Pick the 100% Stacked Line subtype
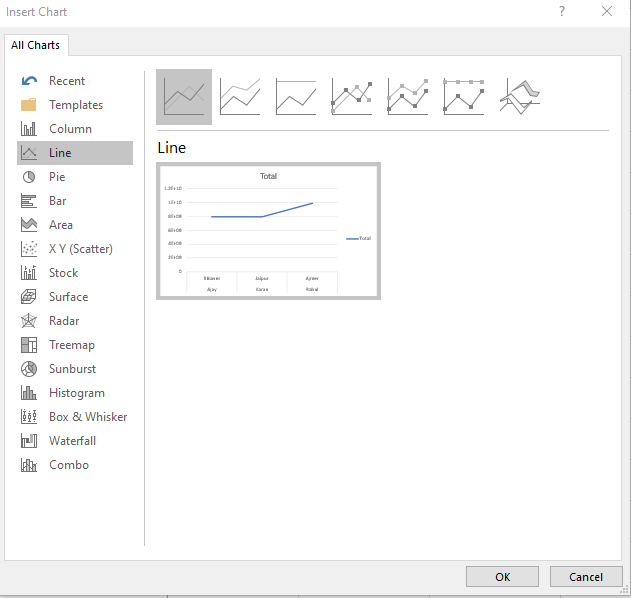 [x=296, y=97]
